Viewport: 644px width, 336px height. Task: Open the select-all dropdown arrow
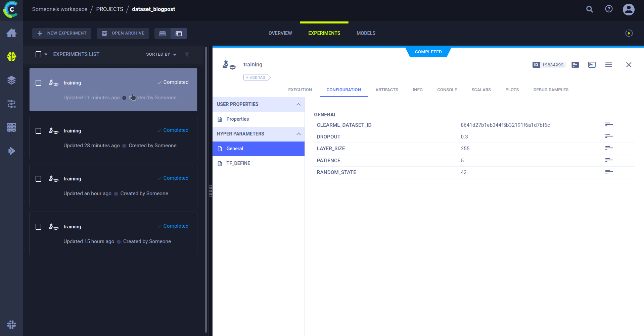[x=46, y=54]
